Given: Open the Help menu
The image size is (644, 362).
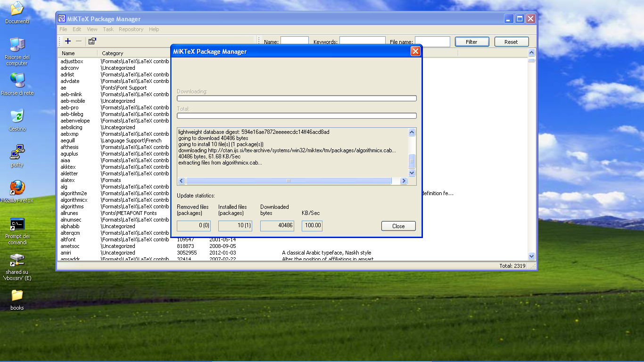Looking at the screenshot, I should 154,29.
